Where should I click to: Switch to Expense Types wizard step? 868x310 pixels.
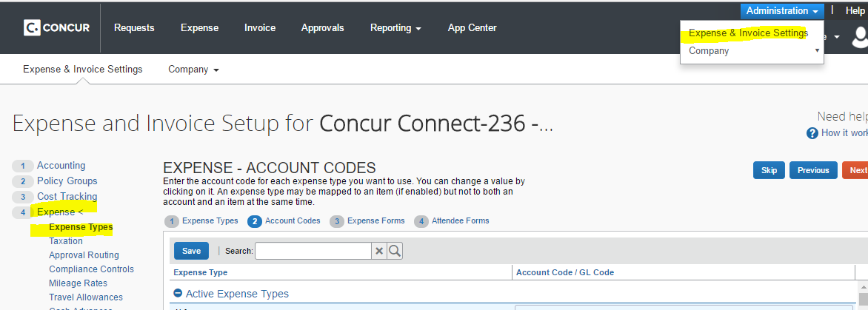(201, 221)
